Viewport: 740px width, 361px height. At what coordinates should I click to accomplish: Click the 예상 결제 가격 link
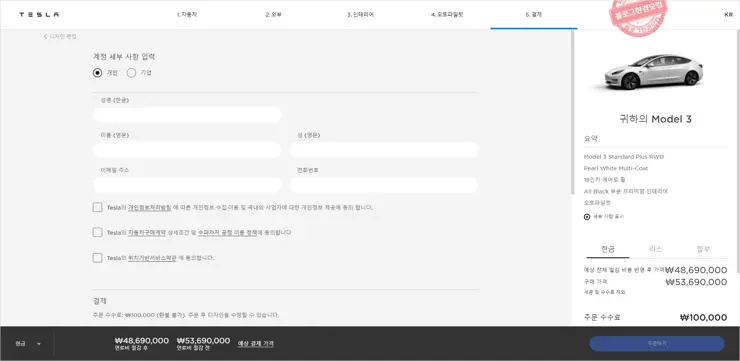click(255, 344)
